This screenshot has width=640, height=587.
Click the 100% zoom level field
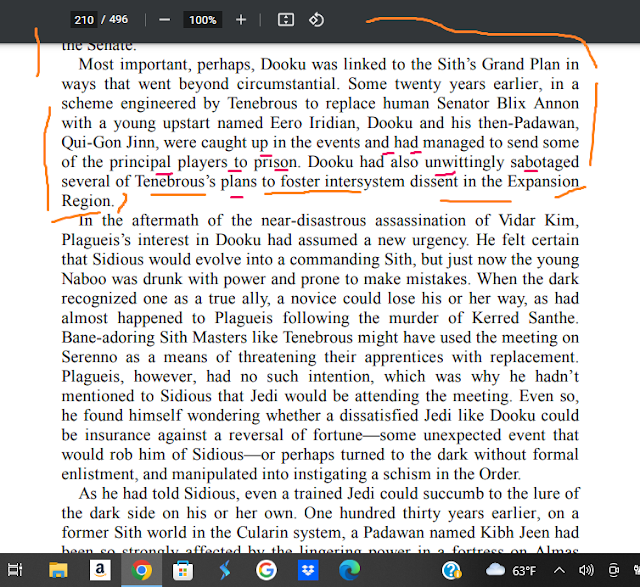203,20
